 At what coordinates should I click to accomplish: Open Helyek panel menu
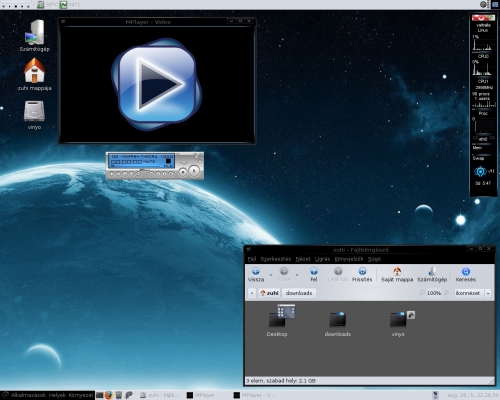[57, 395]
